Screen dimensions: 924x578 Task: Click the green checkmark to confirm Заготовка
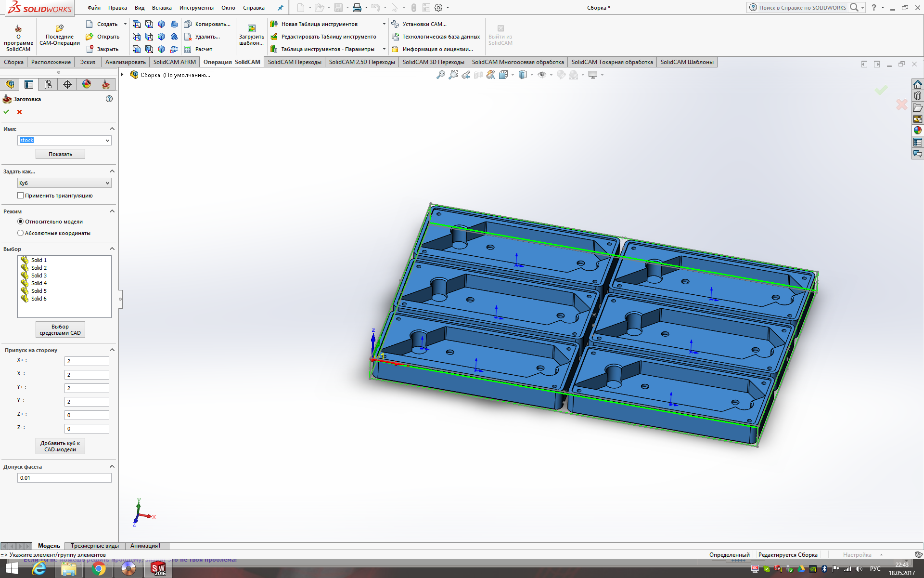(x=6, y=112)
